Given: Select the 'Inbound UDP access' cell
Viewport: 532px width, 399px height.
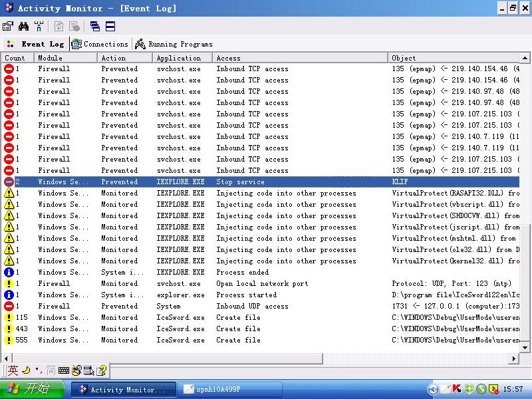Looking at the screenshot, I should click(252, 306).
